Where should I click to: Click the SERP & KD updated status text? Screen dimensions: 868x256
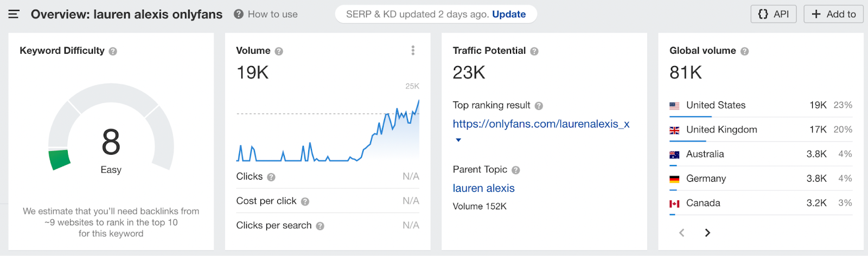pyautogui.click(x=418, y=14)
